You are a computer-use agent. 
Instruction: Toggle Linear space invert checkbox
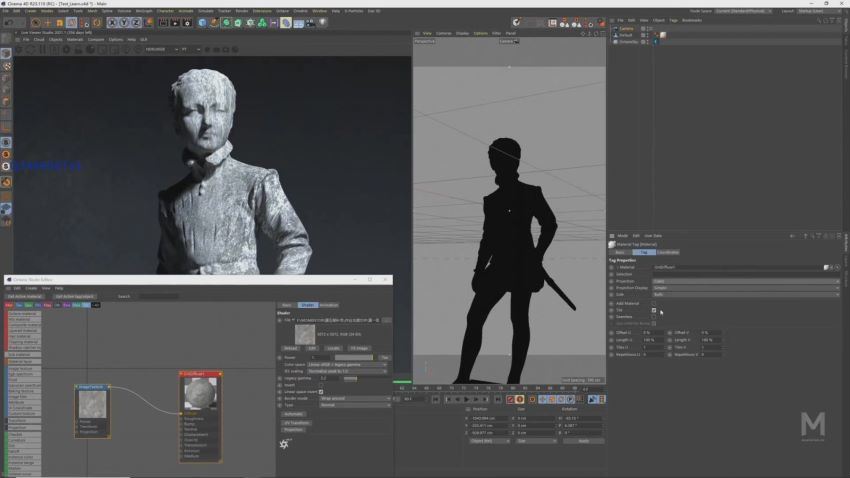(x=321, y=392)
